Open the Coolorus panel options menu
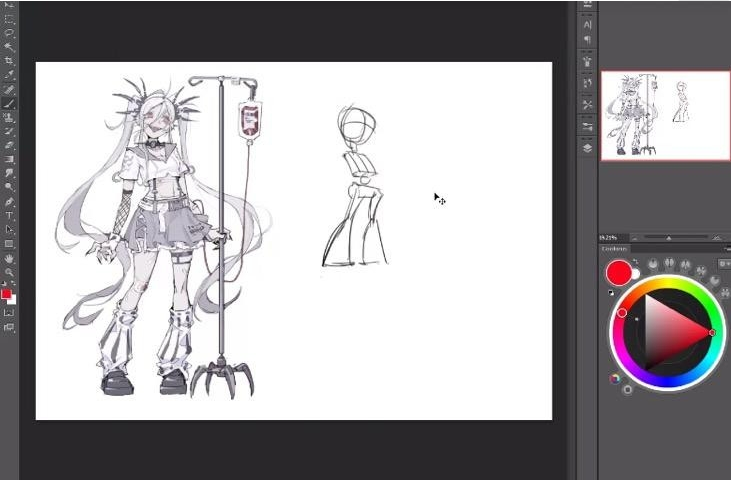The height and width of the screenshot is (481, 731). pos(725,248)
